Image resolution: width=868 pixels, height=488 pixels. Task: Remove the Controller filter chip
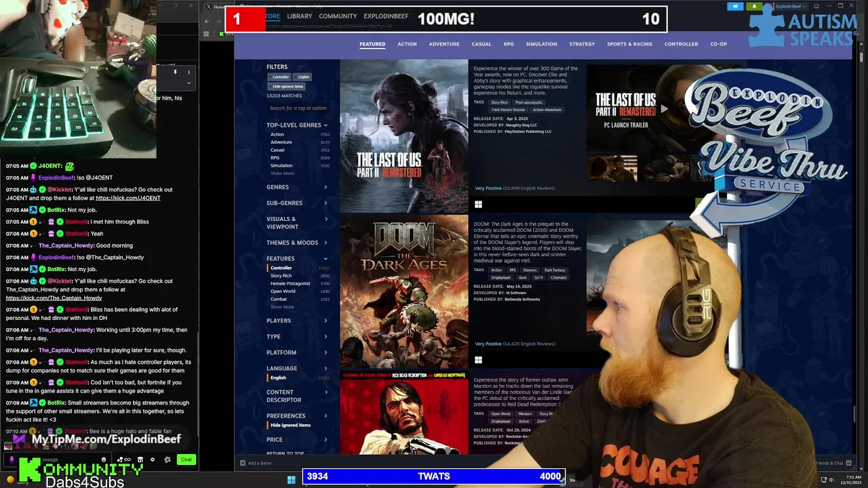point(281,77)
